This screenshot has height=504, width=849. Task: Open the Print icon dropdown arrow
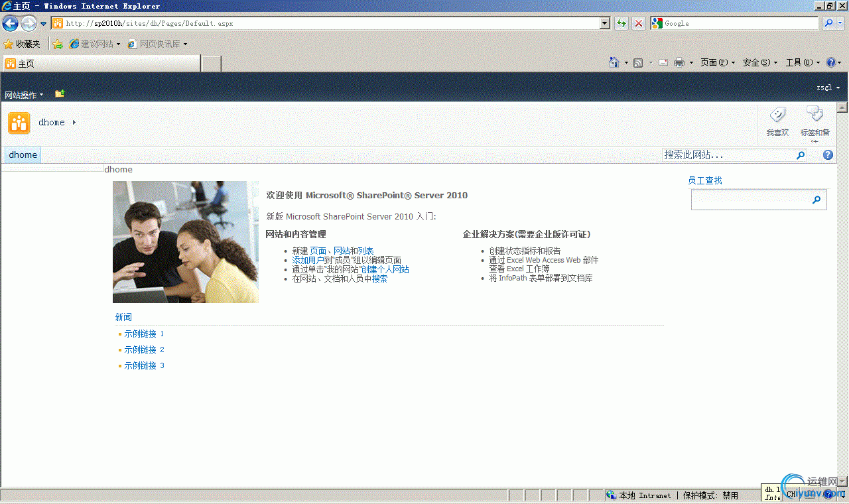[691, 63]
